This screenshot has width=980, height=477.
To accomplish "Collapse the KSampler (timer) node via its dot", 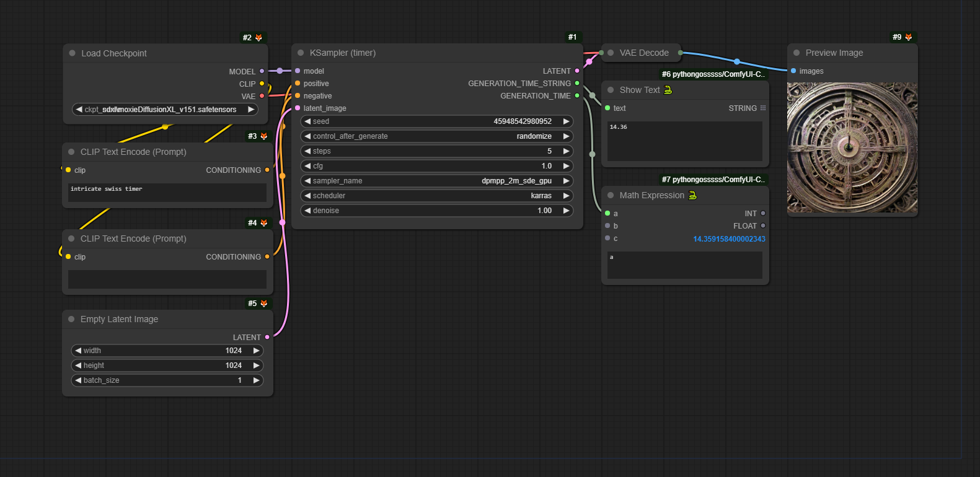I will point(301,53).
